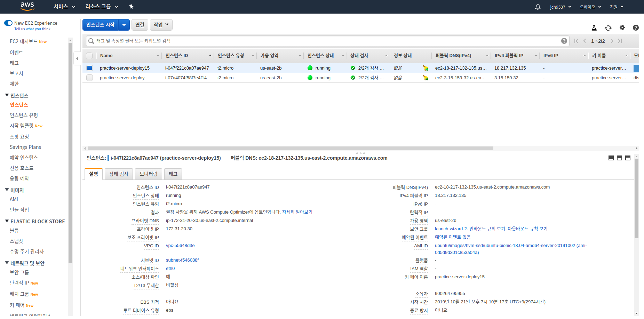Screen dimensions: 644x319
Task: Click the experiments flask icon
Action: click(594, 28)
